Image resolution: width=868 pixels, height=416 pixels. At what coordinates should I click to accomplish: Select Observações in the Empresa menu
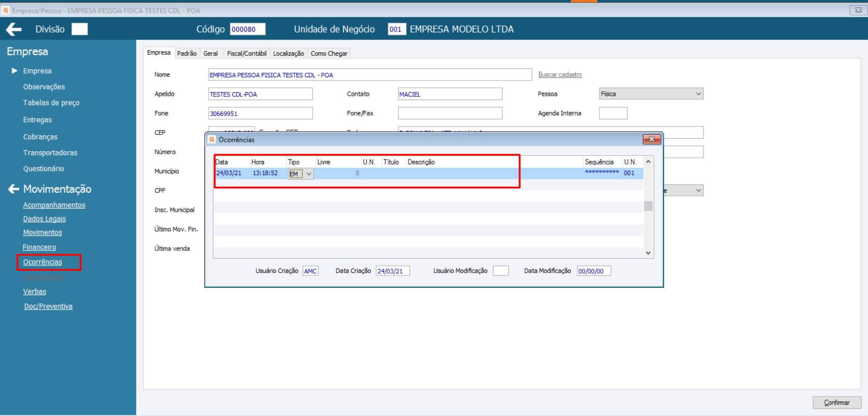(x=44, y=87)
